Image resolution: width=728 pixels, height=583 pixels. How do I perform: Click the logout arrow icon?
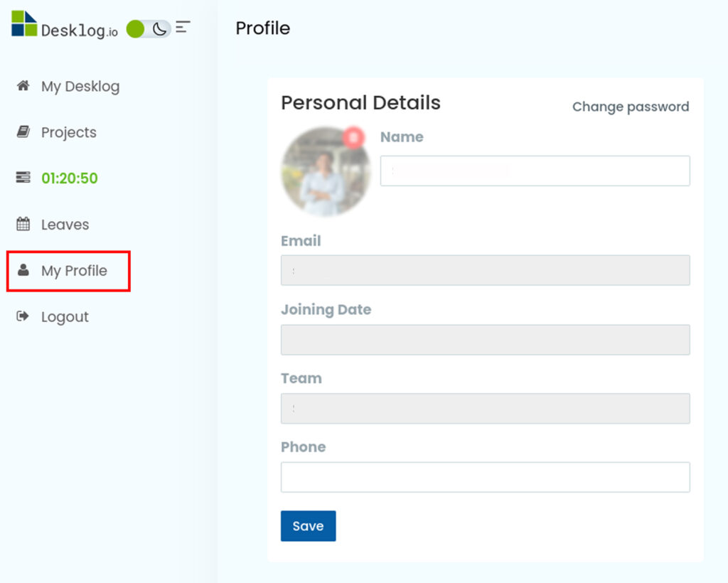23,316
